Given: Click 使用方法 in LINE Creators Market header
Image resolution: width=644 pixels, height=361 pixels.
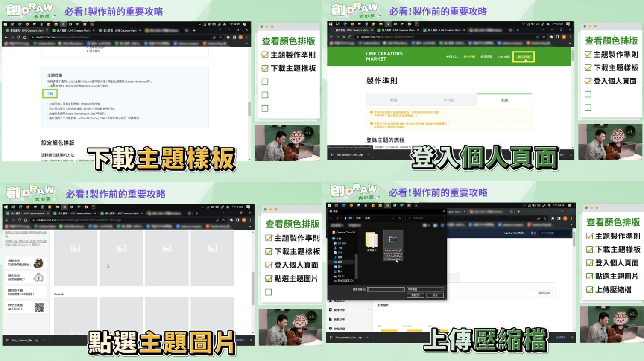Looking at the screenshot, I should 452,57.
